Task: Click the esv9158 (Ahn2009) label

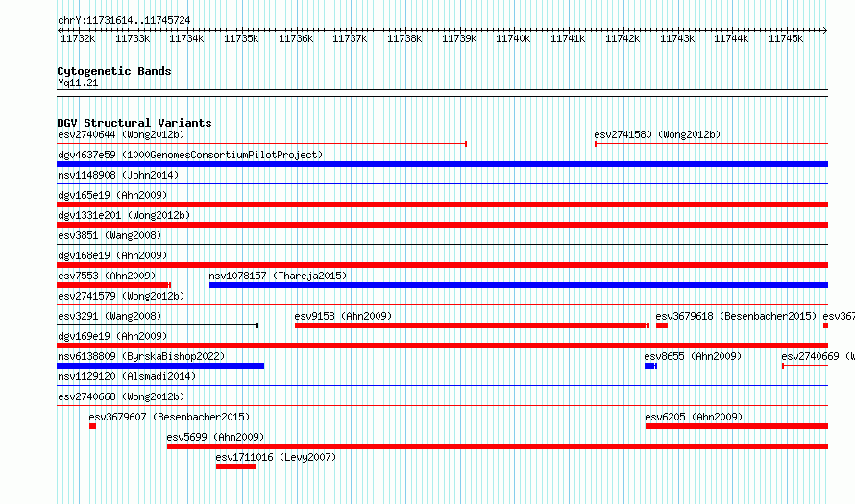Action: pos(343,316)
